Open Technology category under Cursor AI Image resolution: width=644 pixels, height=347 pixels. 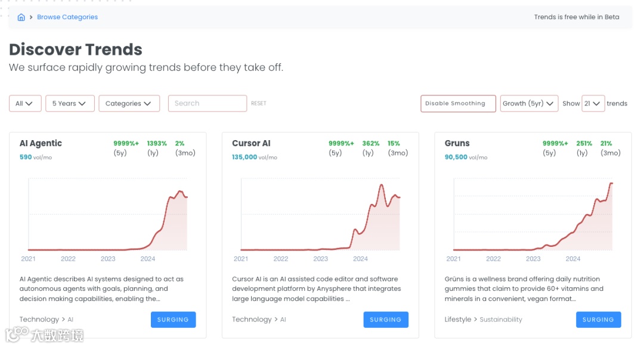pos(252,320)
